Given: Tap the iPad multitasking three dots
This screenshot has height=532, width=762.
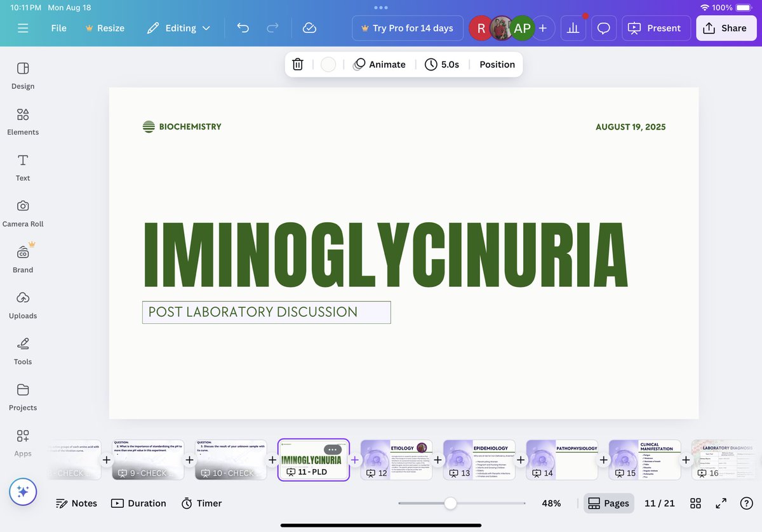Looking at the screenshot, I should pyautogui.click(x=381, y=8).
